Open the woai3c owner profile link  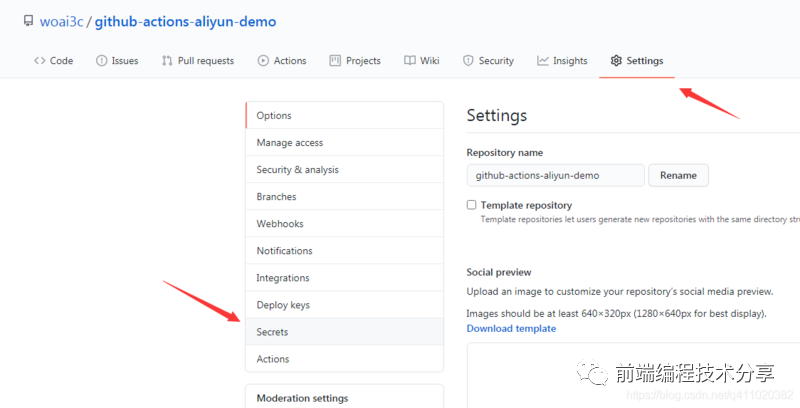(x=61, y=21)
